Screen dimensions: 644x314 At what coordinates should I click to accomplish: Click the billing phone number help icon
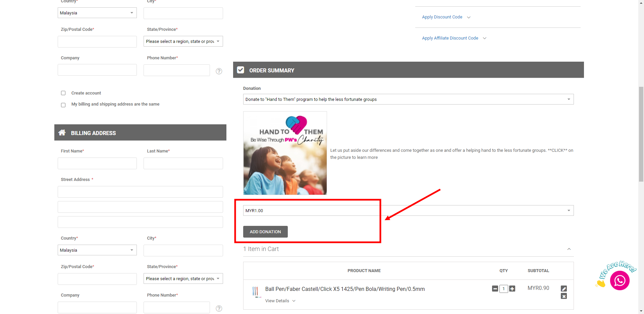pyautogui.click(x=219, y=308)
